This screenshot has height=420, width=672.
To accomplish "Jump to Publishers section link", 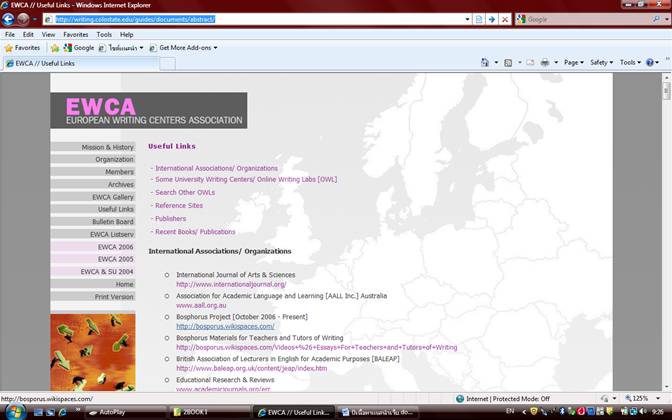I will [x=170, y=219].
